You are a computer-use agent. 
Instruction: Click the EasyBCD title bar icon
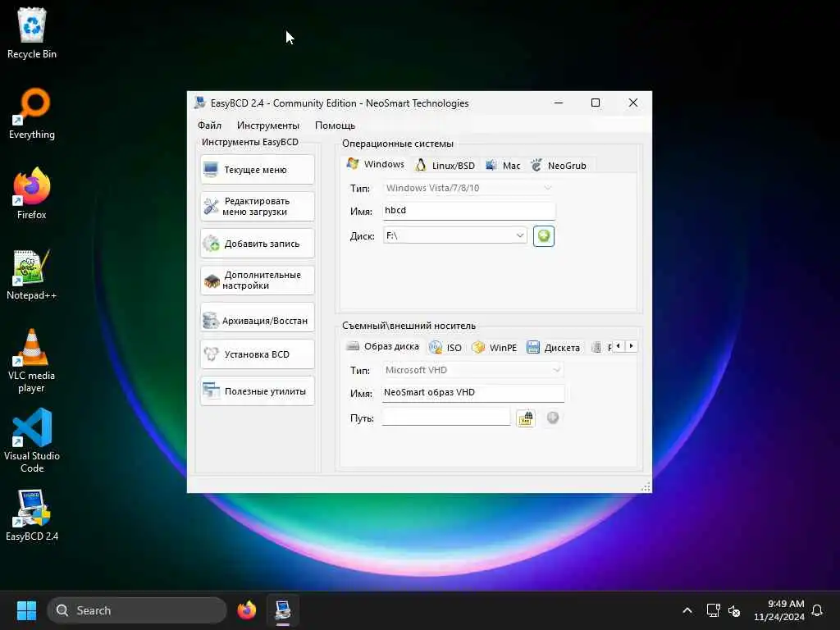point(200,103)
